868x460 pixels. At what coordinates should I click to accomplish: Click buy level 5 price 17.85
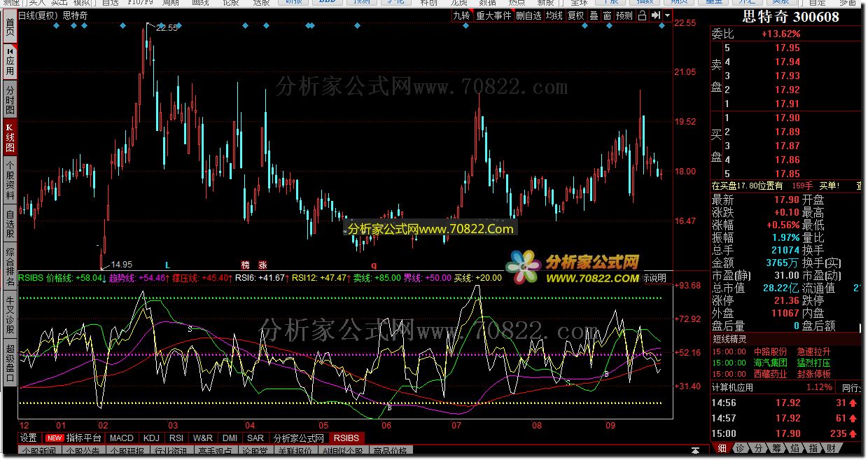pyautogui.click(x=787, y=174)
